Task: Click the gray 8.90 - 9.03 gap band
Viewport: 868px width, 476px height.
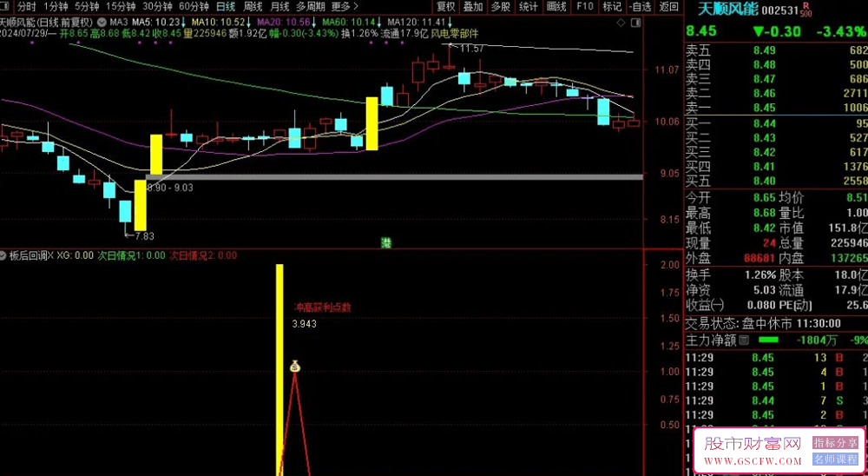Action: click(394, 177)
